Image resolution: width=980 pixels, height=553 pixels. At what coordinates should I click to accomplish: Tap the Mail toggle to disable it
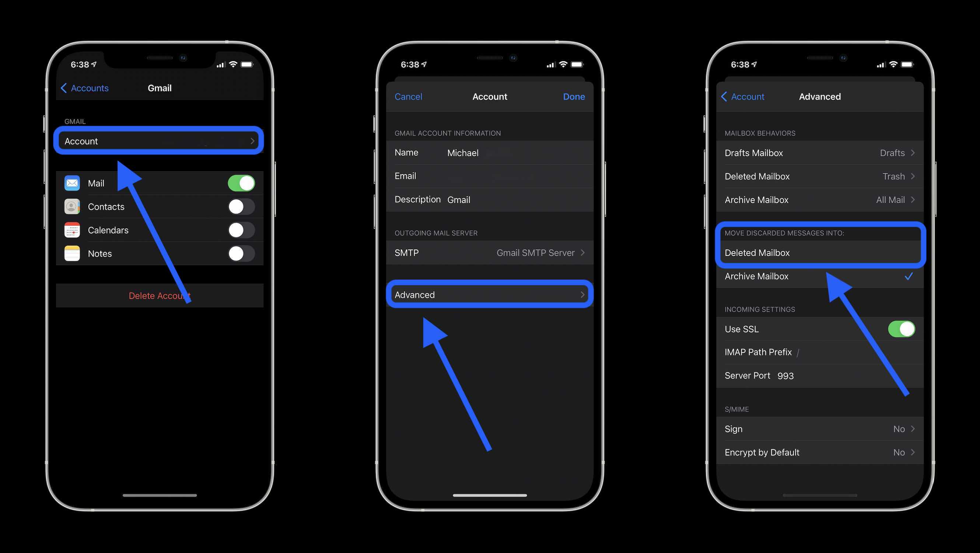tap(242, 182)
